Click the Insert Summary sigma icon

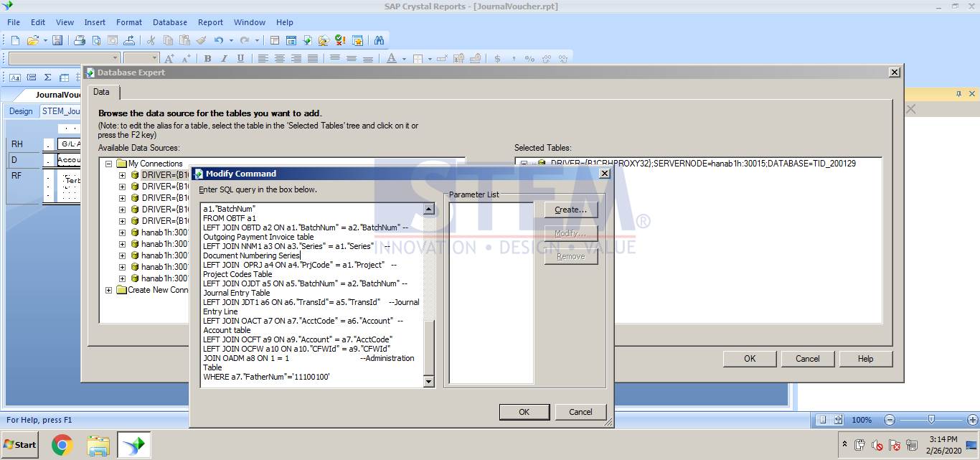tap(47, 78)
